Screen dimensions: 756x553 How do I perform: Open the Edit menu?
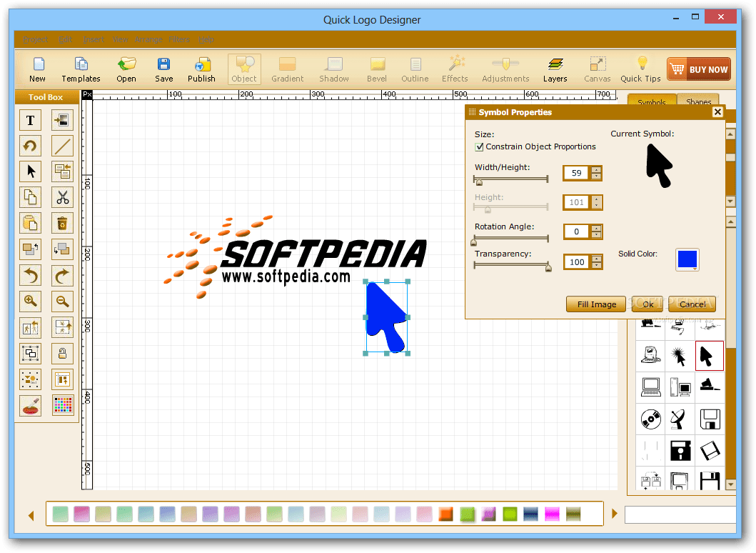(65, 39)
